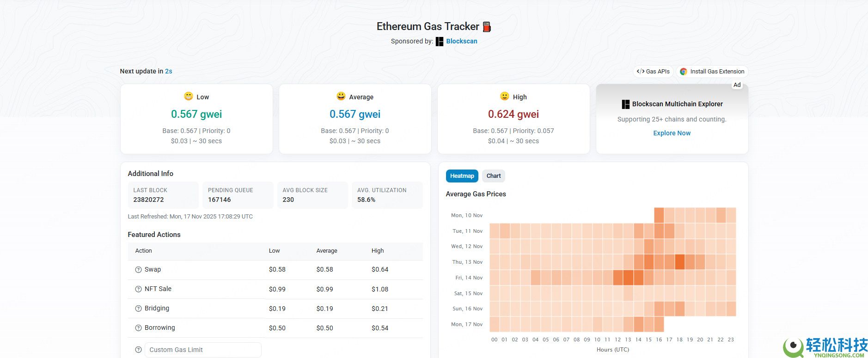Click the question mark beside NFT Sale
Screen dimensions: 868x358
[x=137, y=289]
